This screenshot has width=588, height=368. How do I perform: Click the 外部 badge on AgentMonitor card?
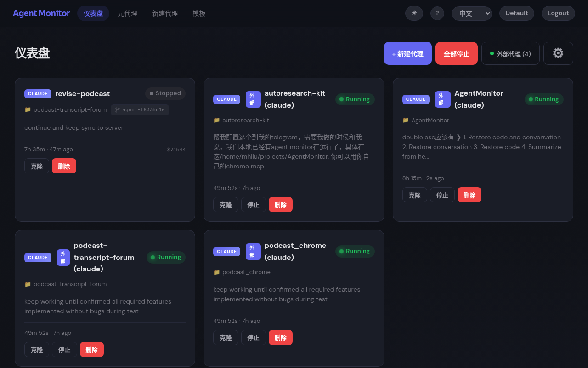click(x=442, y=99)
